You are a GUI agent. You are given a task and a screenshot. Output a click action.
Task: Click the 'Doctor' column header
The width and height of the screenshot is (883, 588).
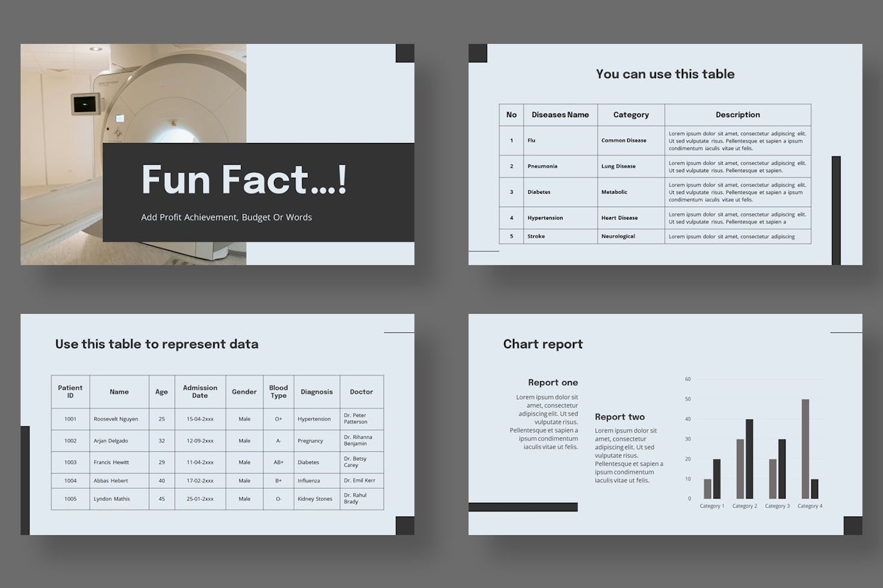(362, 392)
